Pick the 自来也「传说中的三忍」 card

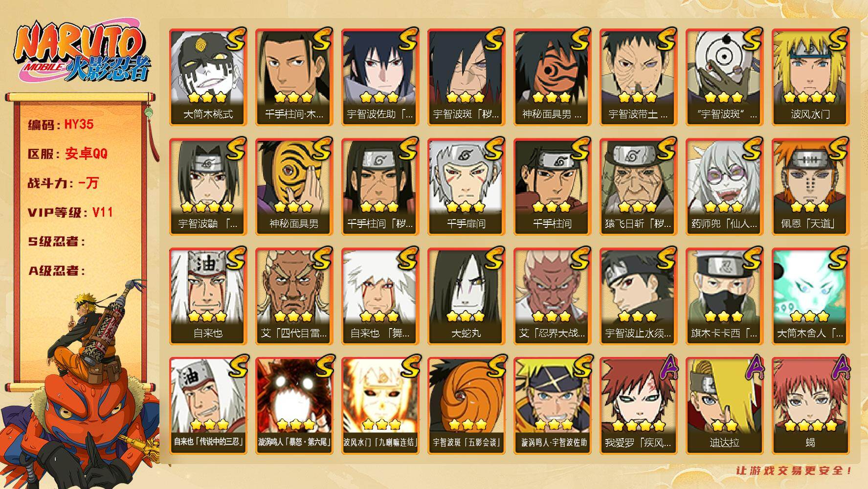[x=208, y=405]
